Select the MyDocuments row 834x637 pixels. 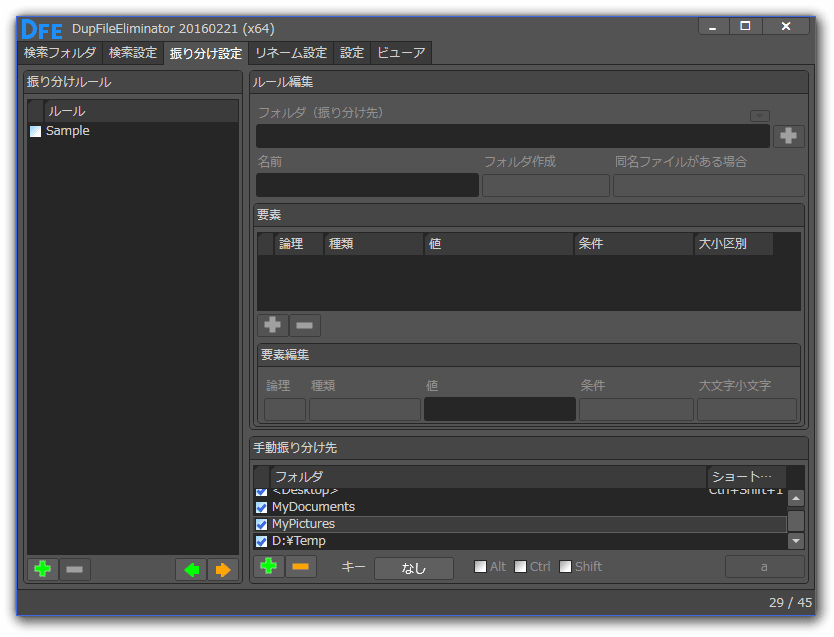(x=520, y=507)
